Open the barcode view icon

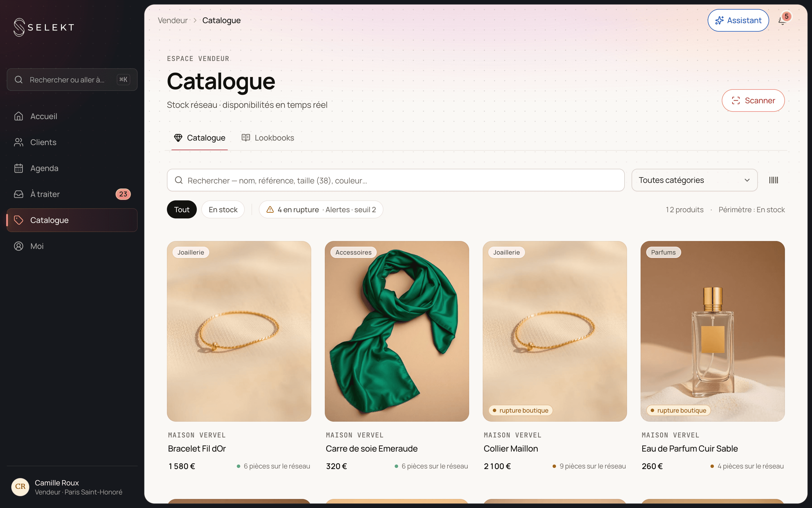(773, 180)
